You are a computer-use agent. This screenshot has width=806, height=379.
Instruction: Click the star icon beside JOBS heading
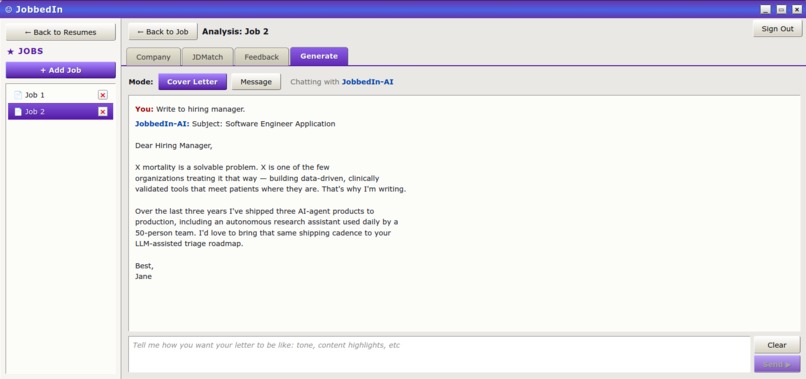(x=10, y=51)
